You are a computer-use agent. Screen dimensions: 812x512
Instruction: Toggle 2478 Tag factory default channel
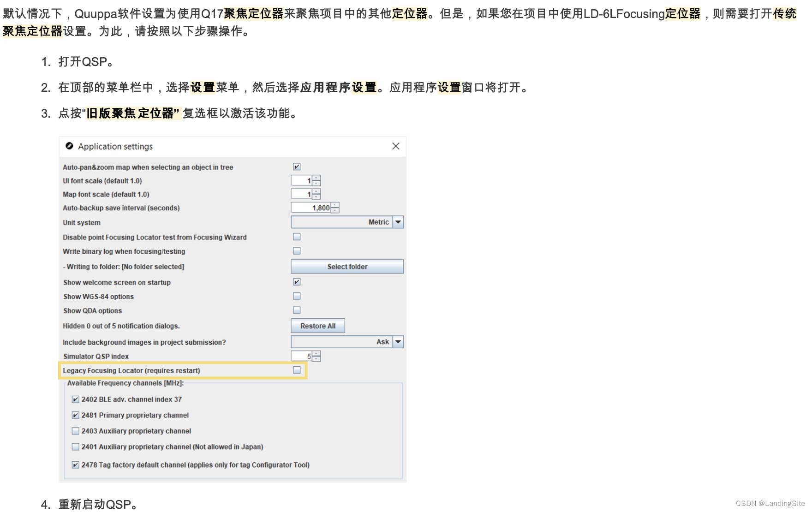pos(76,465)
